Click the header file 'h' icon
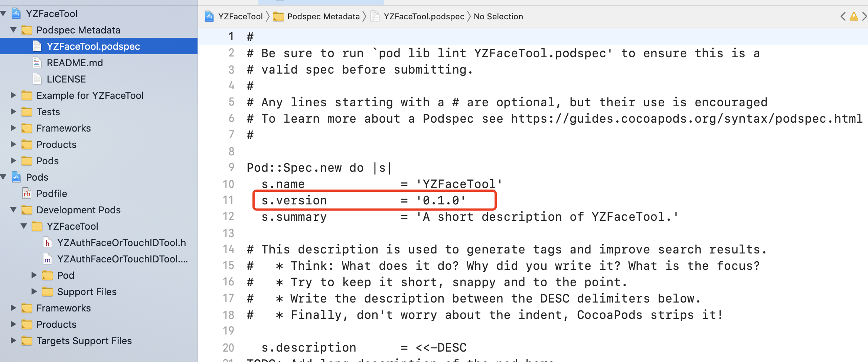Image resolution: width=868 pixels, height=362 pixels. 48,243
